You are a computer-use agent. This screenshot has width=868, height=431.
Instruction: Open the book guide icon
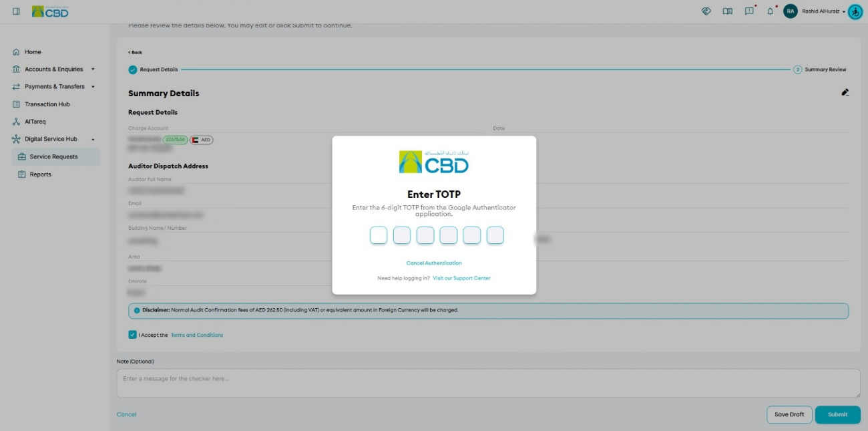[728, 11]
